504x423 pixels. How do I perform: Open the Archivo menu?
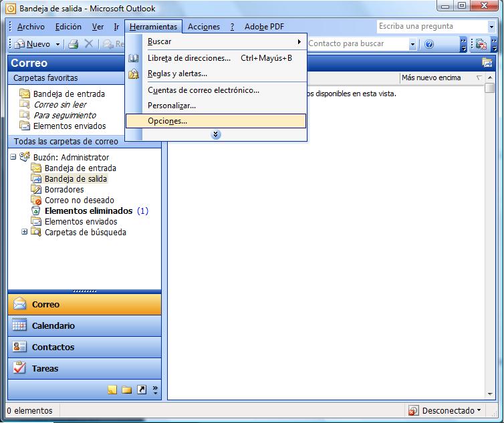(31, 27)
